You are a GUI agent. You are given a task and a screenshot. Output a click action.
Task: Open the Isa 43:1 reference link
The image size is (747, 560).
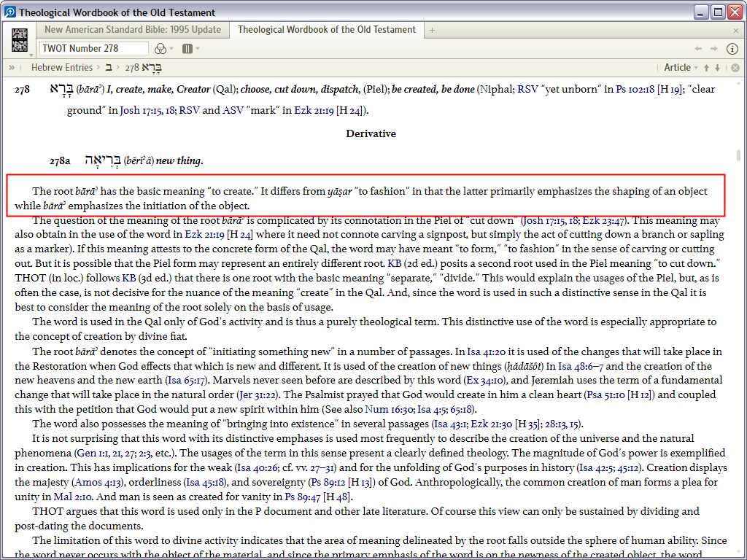point(451,424)
